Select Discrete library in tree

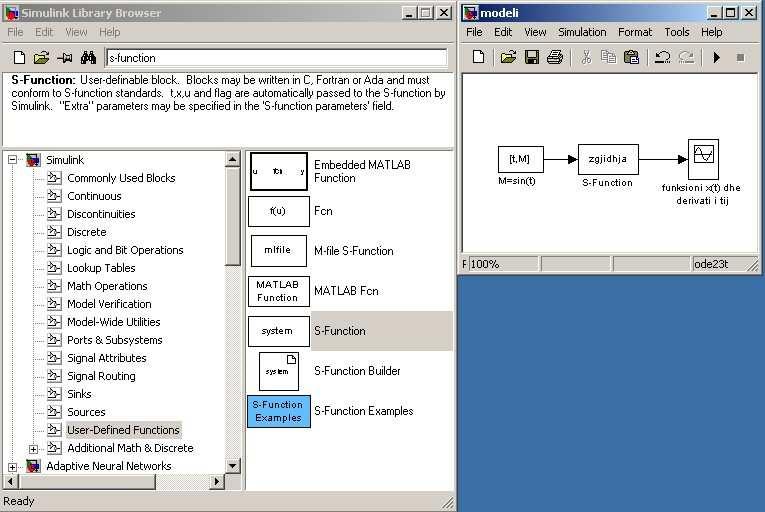86,232
